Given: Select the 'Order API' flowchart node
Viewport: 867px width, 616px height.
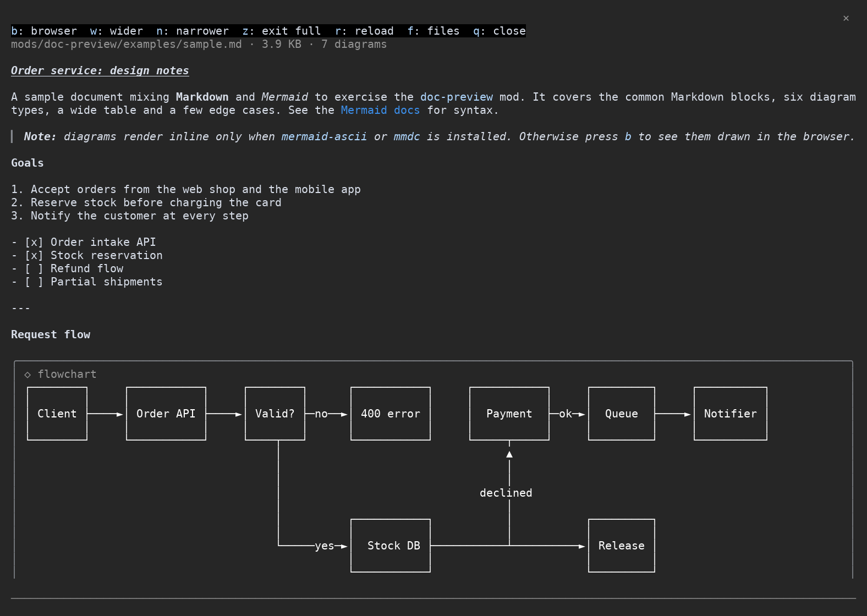Looking at the screenshot, I should click(166, 414).
